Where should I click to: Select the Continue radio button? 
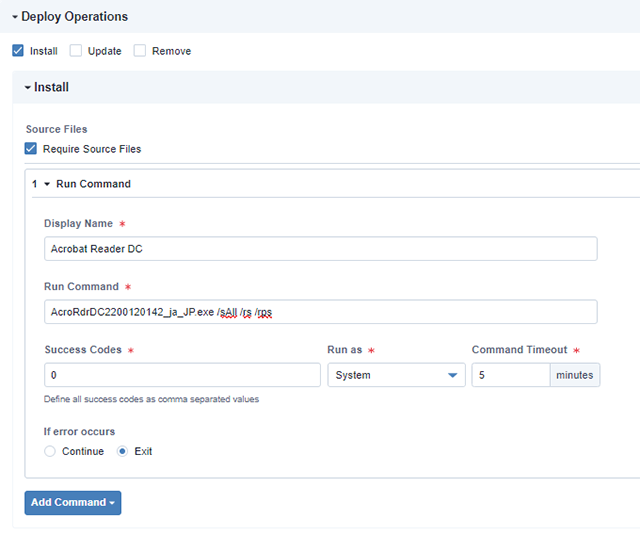coord(51,451)
